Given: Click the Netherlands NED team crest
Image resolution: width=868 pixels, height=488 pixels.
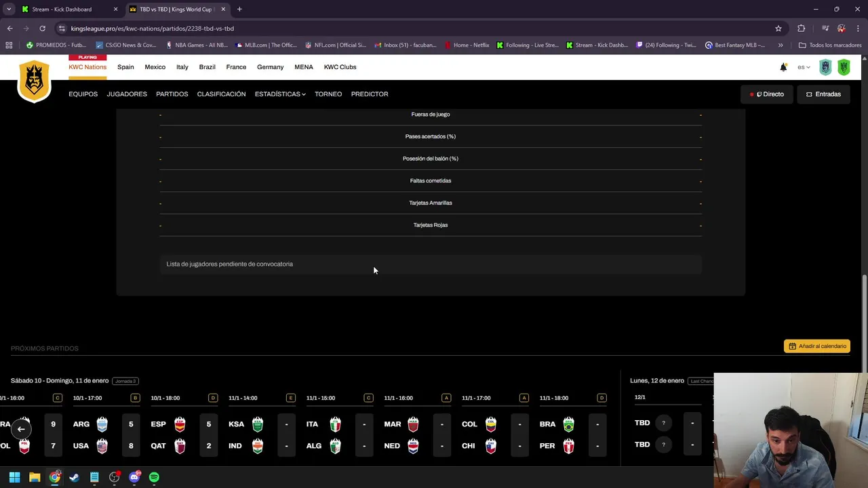Looking at the screenshot, I should coord(413,446).
